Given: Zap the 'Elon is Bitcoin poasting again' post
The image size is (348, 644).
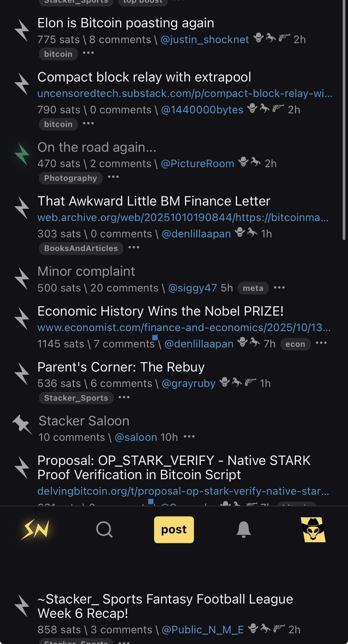Looking at the screenshot, I should tap(22, 30).
